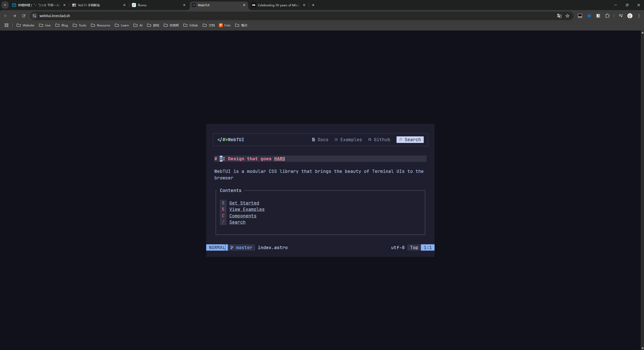The width and height of the screenshot is (644, 350).
Task: Reload the page with the refresh icon
Action: 24,16
